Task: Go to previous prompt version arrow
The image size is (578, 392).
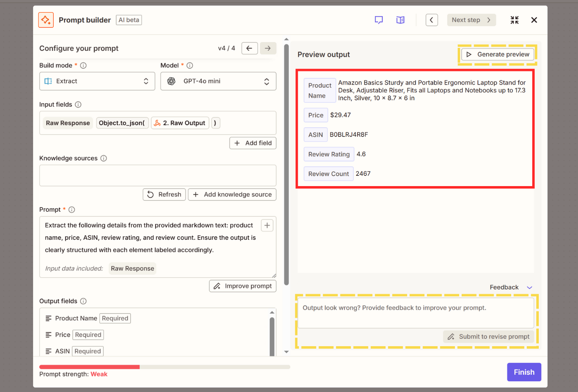Action: (249, 48)
